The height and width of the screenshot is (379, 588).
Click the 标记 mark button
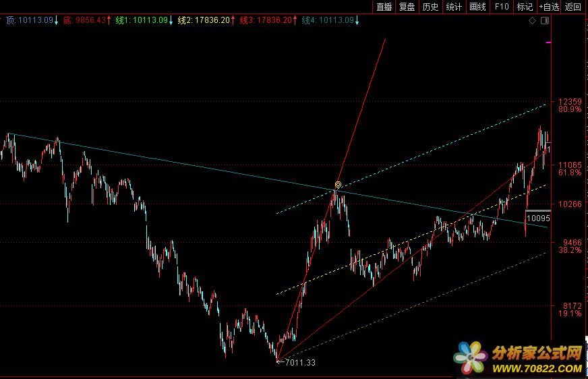click(x=524, y=7)
